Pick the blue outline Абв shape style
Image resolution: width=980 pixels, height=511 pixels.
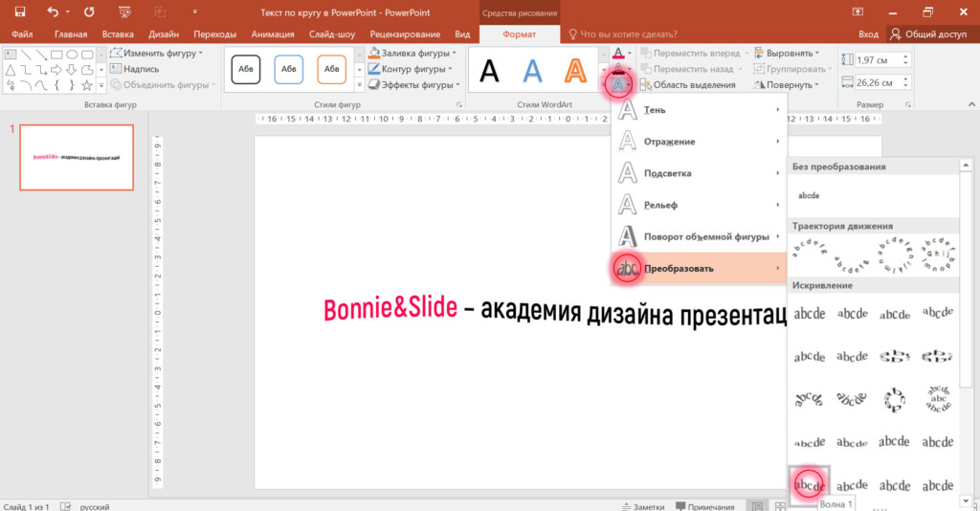click(x=288, y=69)
